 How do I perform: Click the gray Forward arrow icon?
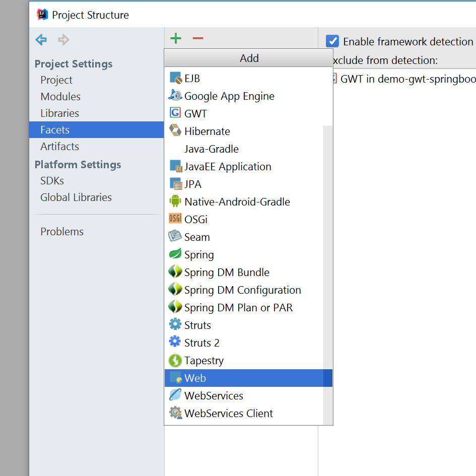click(63, 39)
